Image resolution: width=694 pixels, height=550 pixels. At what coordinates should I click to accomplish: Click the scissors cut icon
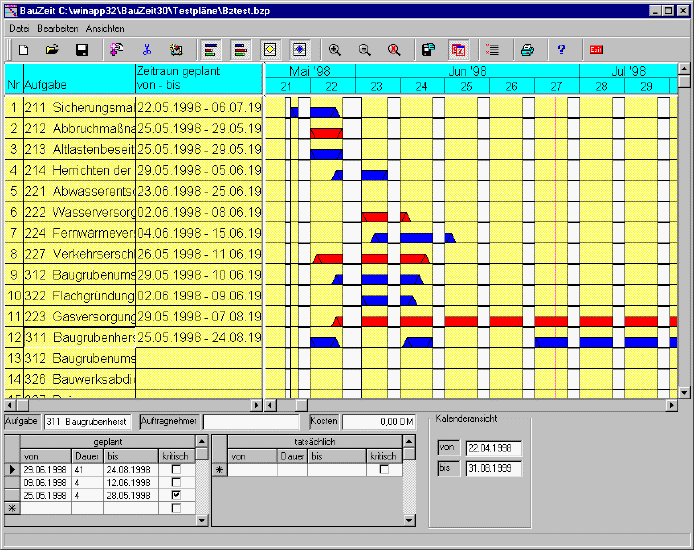click(x=147, y=49)
